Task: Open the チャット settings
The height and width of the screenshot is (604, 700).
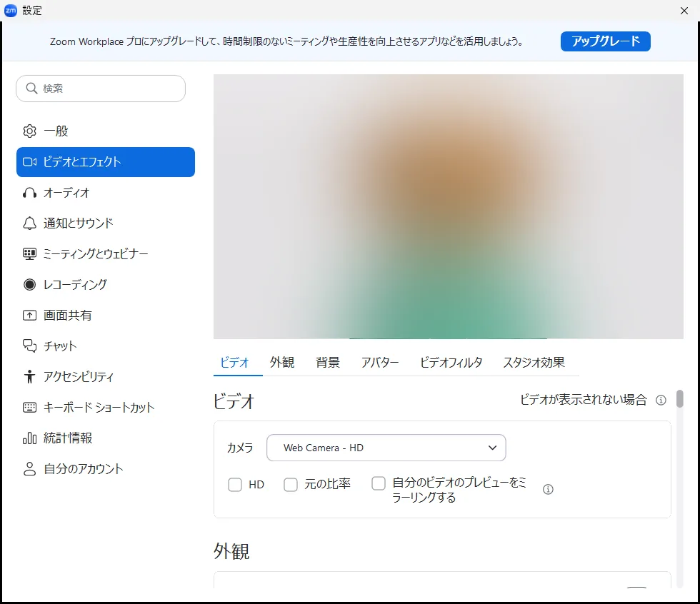Action: tap(106, 346)
